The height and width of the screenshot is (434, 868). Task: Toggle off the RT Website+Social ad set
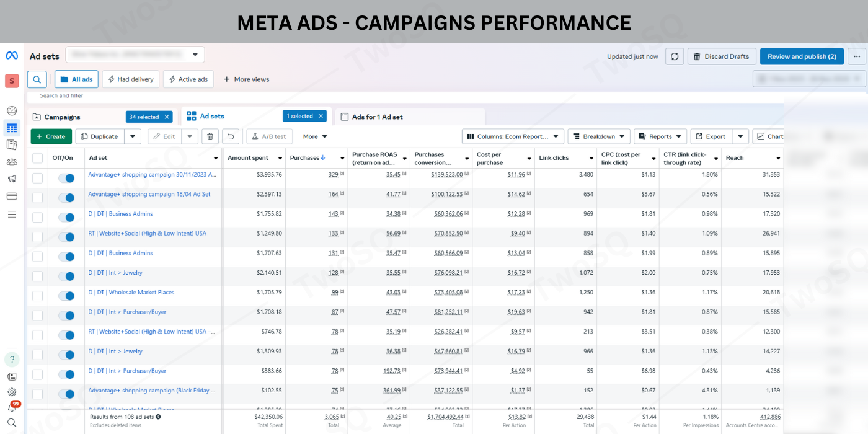click(66, 237)
